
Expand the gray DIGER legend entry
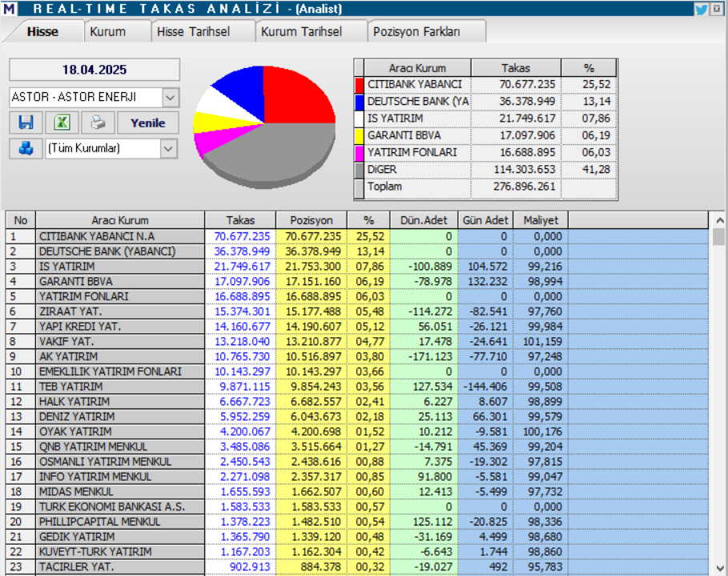357,170
